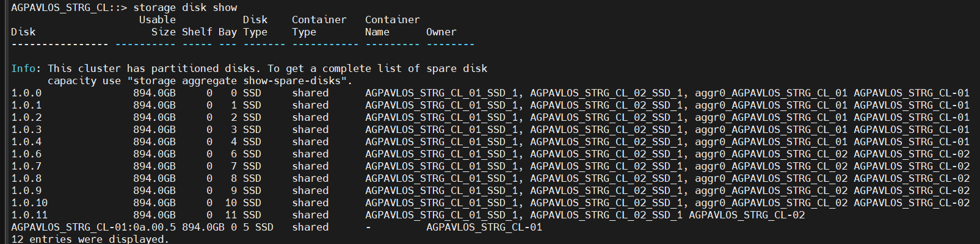Click the "Container Name" column header
The height and width of the screenshot is (244, 980).
point(392,26)
